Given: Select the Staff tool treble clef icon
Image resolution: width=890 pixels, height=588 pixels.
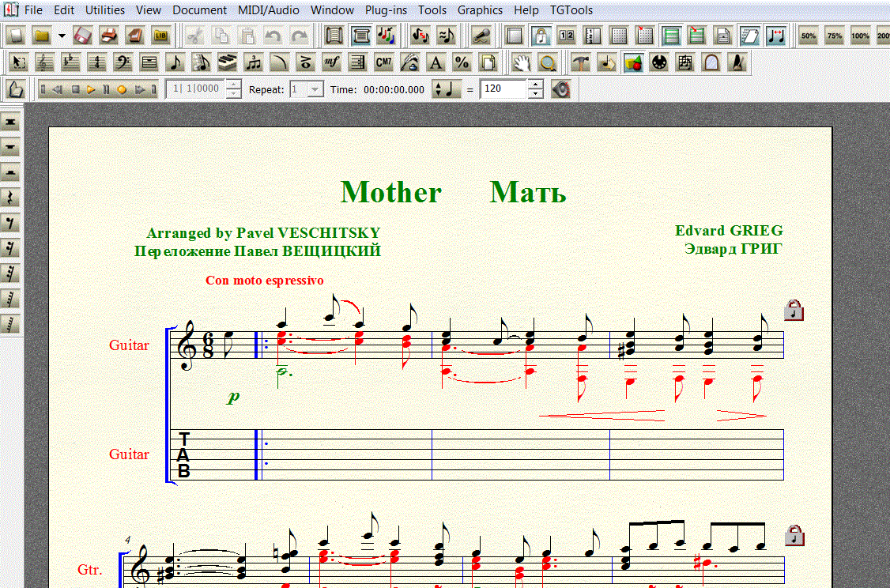Looking at the screenshot, I should 45,62.
